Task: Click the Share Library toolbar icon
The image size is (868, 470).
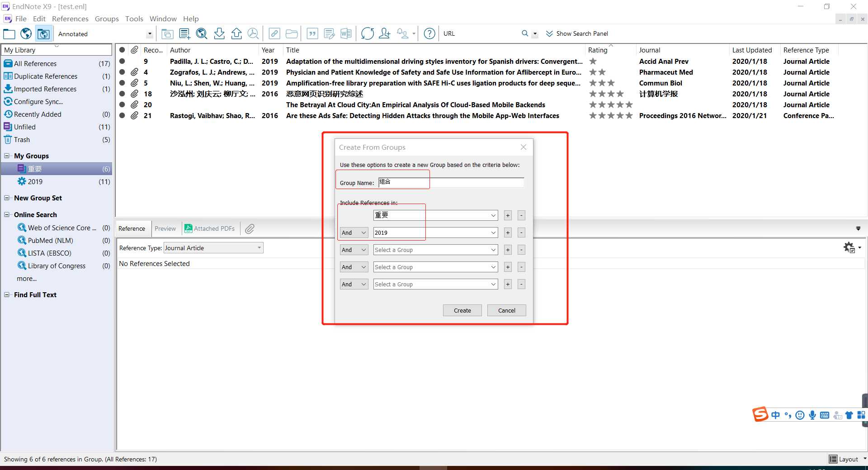Action: [x=385, y=33]
